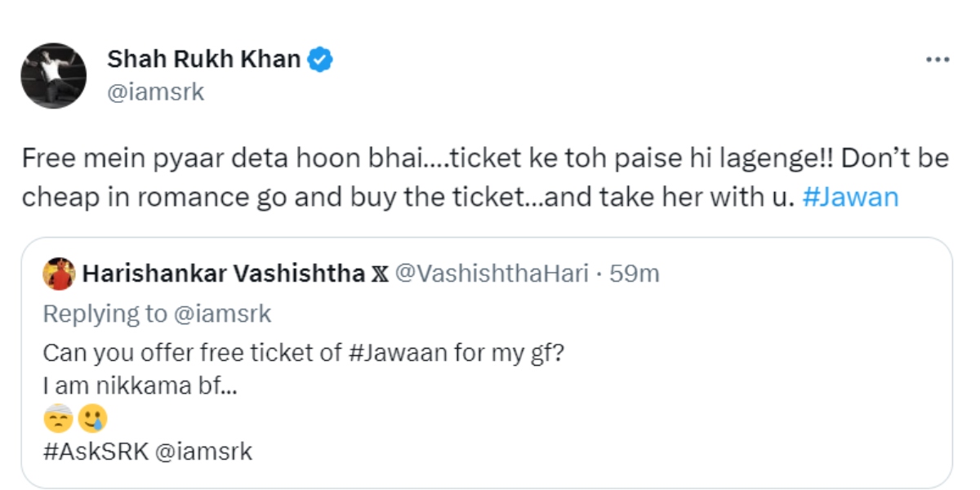Click the blue verified badge
The width and height of the screenshot is (980, 490).
pyautogui.click(x=320, y=60)
